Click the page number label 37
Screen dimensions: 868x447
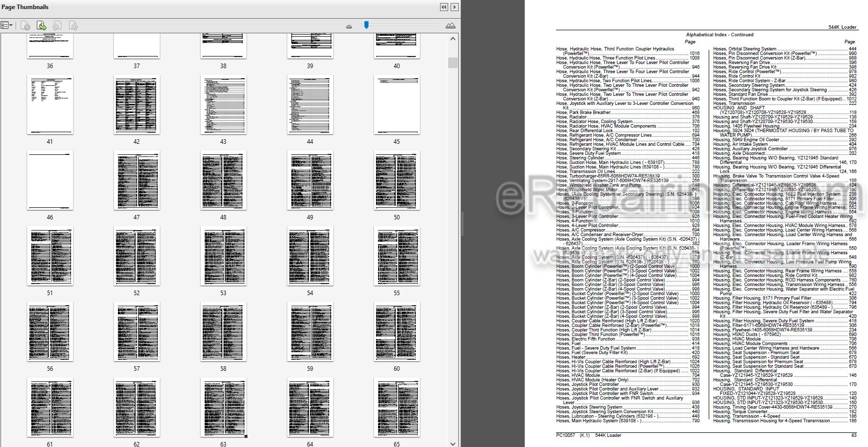137,66
